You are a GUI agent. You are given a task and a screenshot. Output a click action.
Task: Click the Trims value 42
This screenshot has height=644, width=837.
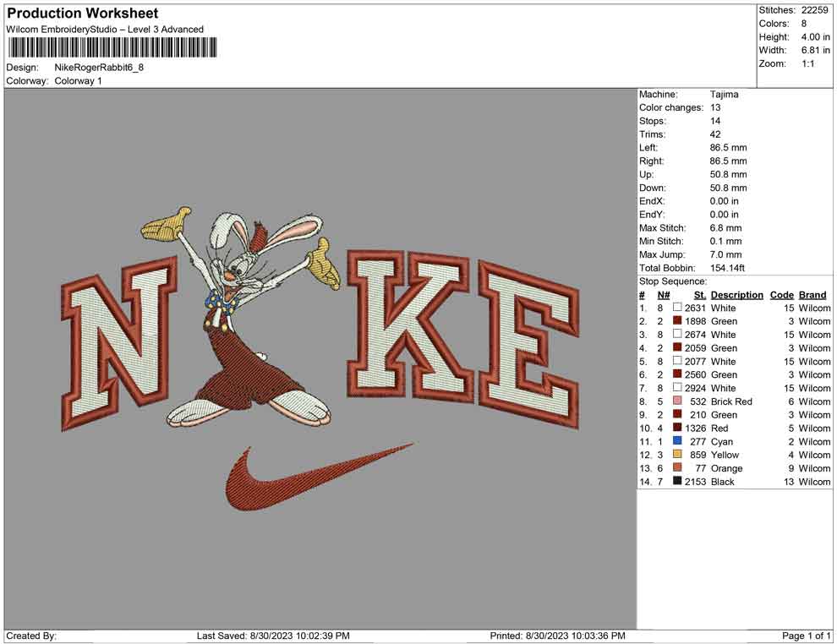715,134
